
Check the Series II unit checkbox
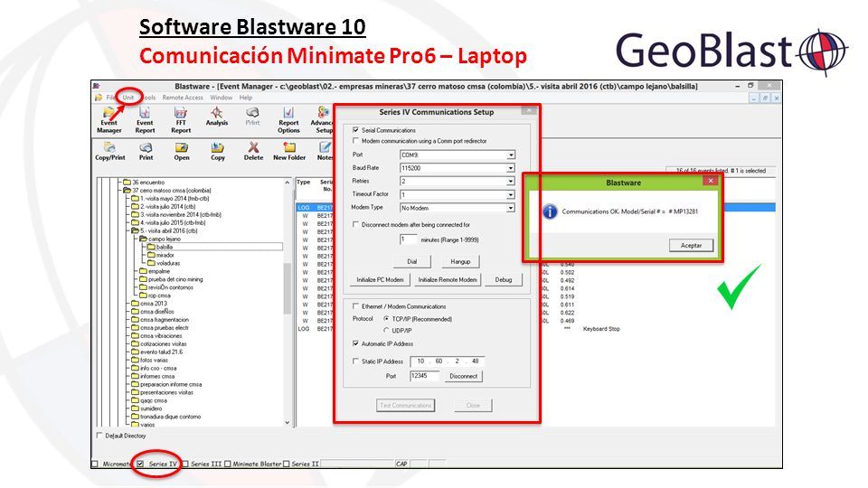coord(287,464)
